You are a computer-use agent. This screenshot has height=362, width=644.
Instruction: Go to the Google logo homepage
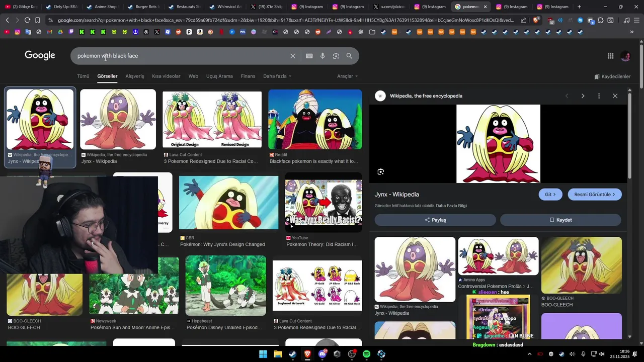[40, 56]
